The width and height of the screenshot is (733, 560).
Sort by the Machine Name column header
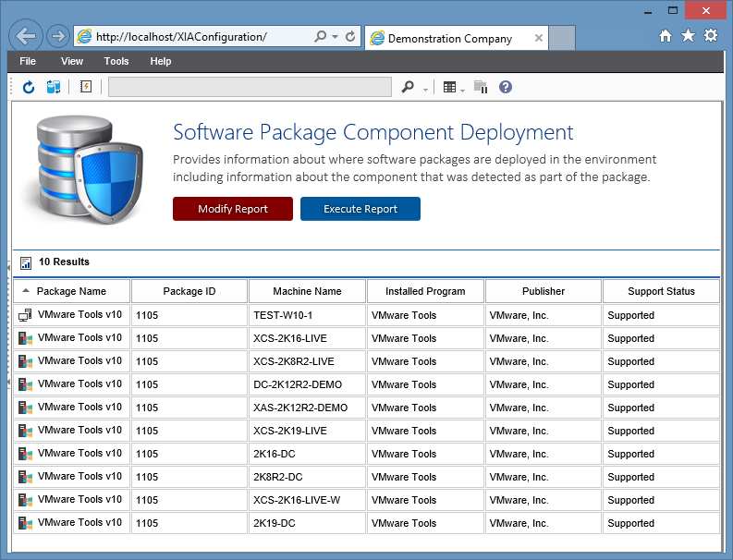coord(307,291)
